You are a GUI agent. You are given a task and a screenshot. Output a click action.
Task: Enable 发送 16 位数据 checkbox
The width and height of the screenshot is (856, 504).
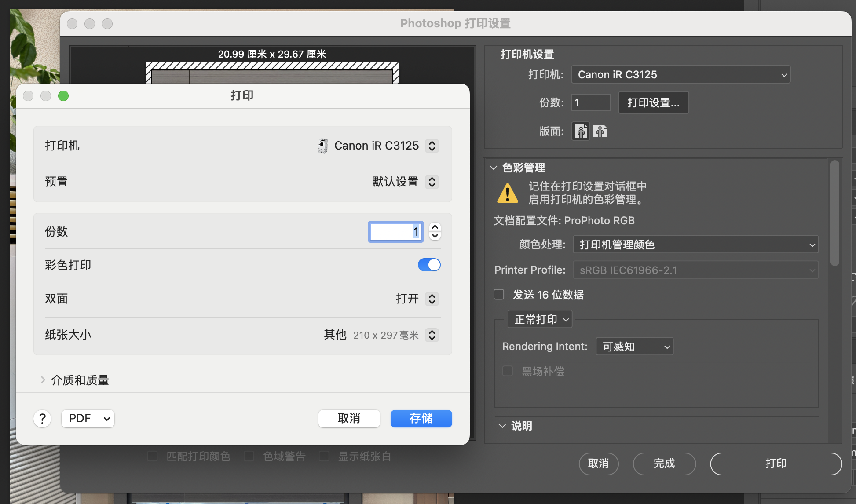pyautogui.click(x=499, y=294)
